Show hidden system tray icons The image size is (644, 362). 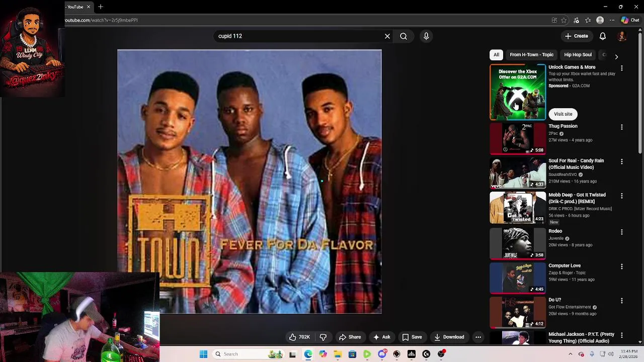570,354
